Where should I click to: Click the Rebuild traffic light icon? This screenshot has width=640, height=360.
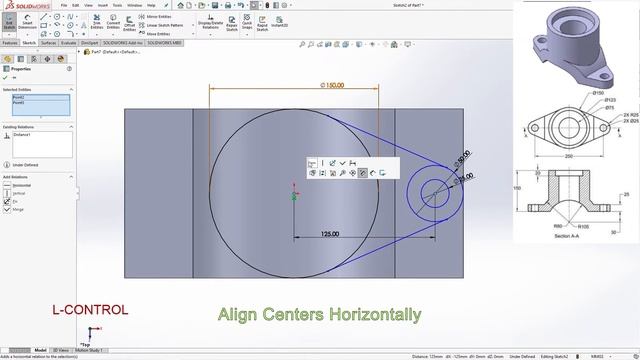267,5
